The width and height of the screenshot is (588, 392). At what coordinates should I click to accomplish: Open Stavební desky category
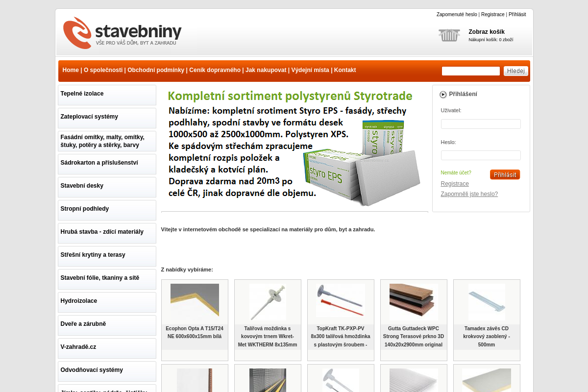107,187
